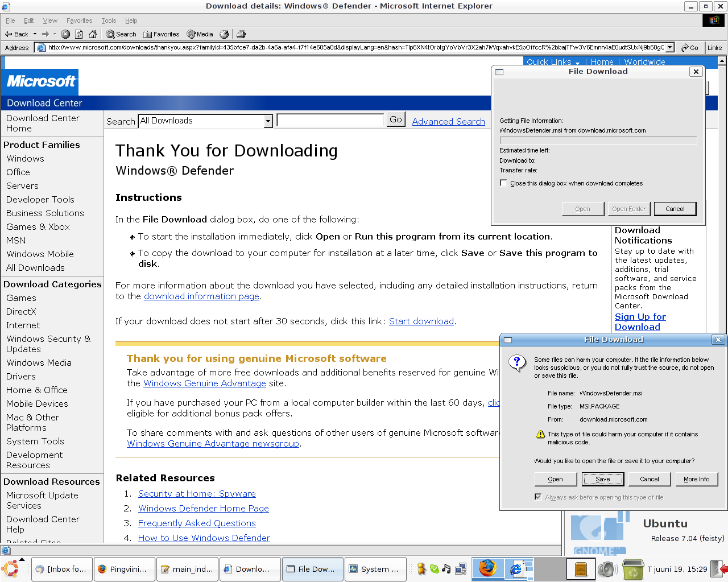Viewport: 728px width, 582px height.
Task: Toggle 'Always ask before opening this type of file'
Action: 538,497
